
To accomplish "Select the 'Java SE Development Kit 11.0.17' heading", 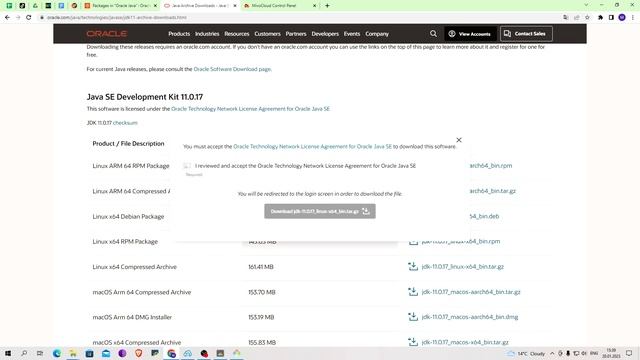I will 144,97.
